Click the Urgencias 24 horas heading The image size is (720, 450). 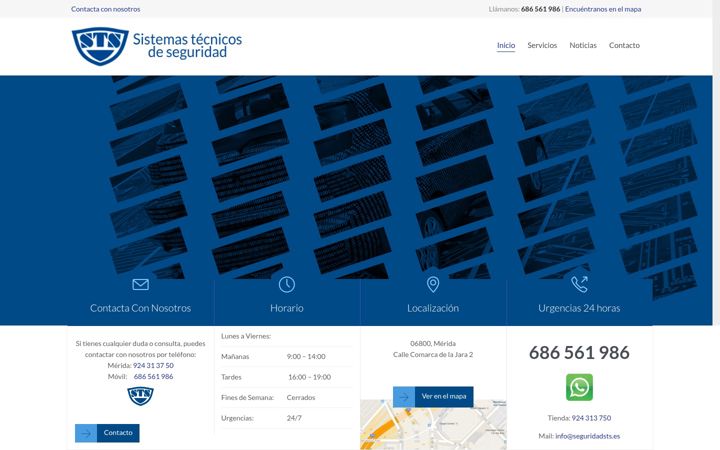[579, 308]
